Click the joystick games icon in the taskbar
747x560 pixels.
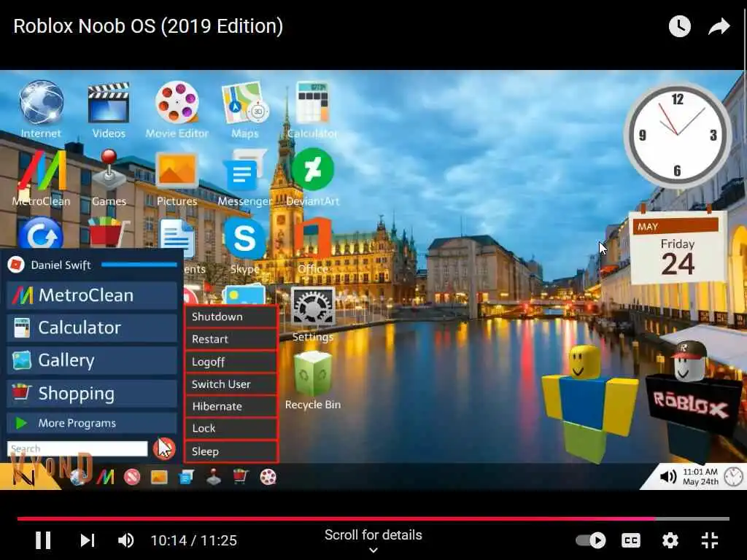point(214,477)
